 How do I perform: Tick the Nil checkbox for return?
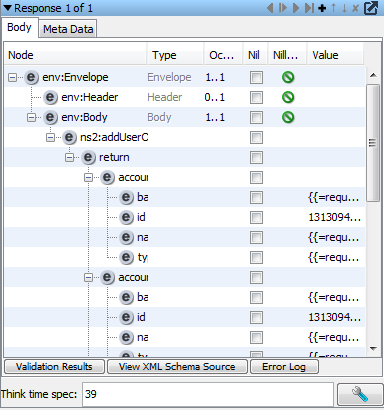click(256, 158)
